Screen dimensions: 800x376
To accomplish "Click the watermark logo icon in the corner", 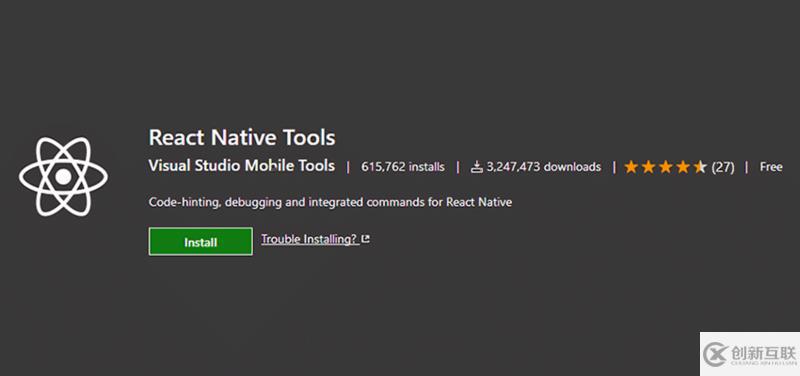I will point(715,355).
